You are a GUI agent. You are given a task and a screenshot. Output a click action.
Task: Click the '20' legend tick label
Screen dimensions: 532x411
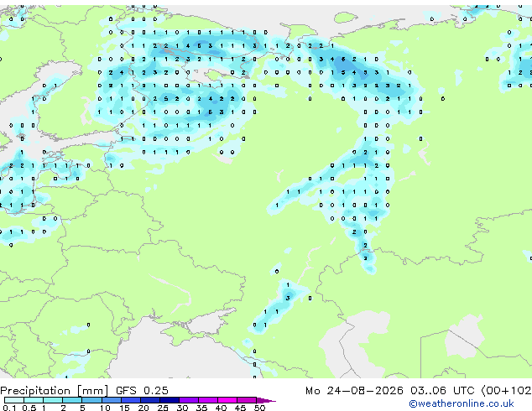143,408
